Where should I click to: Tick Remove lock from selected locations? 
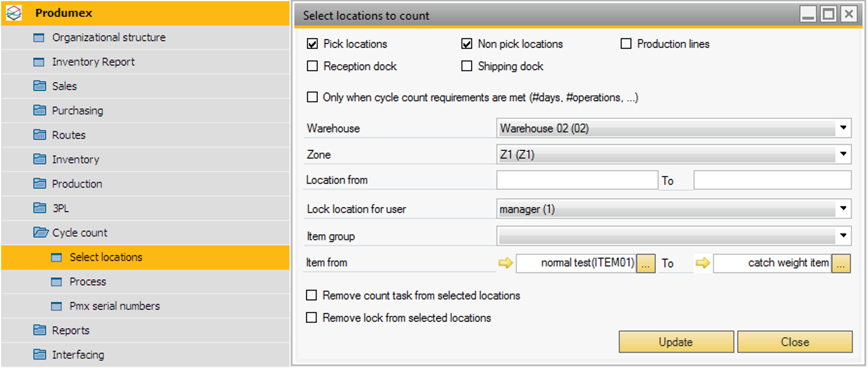click(x=312, y=318)
